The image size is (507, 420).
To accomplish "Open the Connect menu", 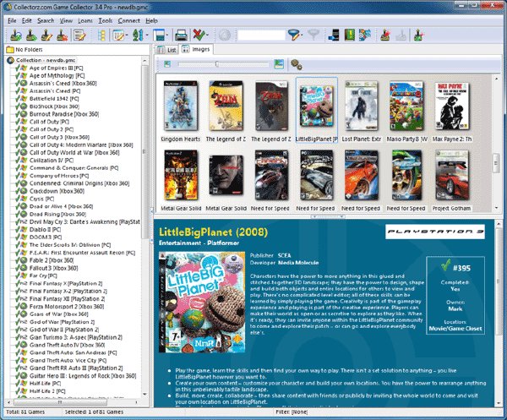I will click(x=129, y=20).
